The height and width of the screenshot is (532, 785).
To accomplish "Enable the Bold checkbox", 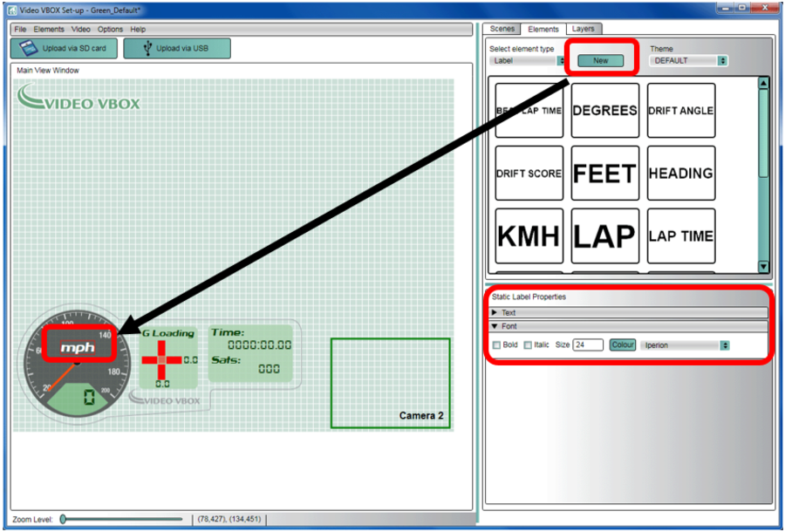I will point(497,345).
